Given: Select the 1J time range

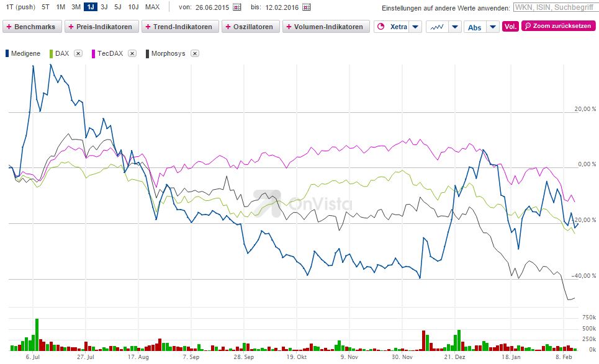Looking at the screenshot, I should (x=91, y=7).
